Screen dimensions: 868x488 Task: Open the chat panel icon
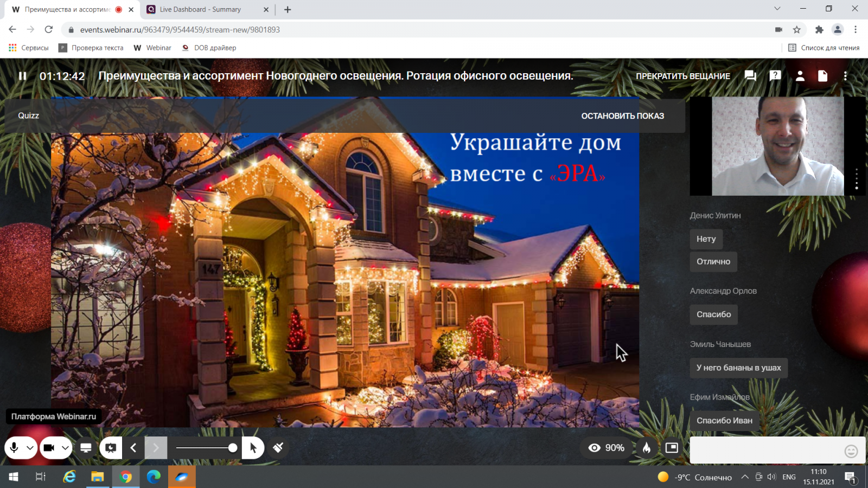pyautogui.click(x=750, y=76)
